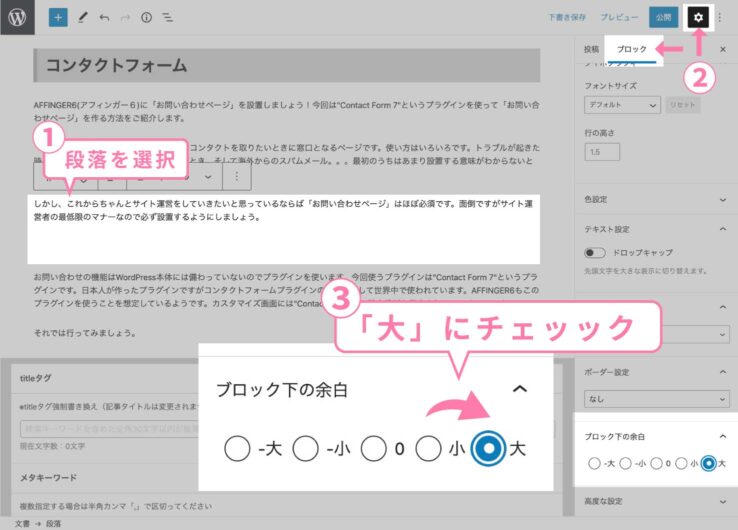
Task: Click the paragraph starting お問い合わせの機能は
Action: click(x=286, y=290)
